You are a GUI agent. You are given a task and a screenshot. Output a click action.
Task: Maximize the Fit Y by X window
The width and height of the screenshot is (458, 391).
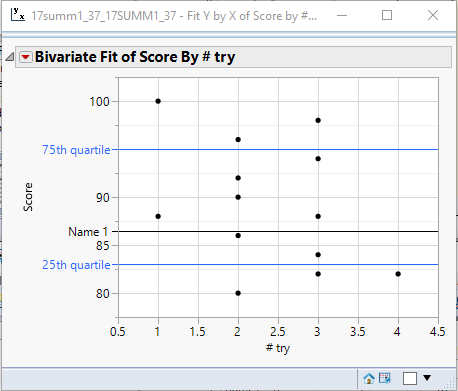(x=387, y=15)
